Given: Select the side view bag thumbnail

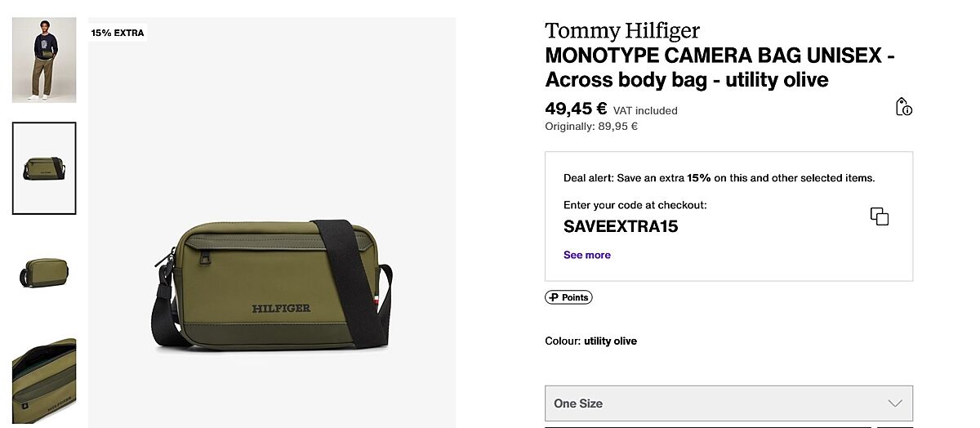Looking at the screenshot, I should (44, 273).
